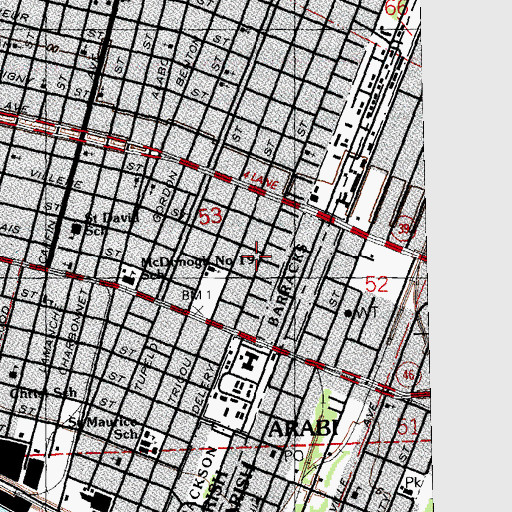
Task: Click the crosshair marker at map center
Action: pos(256,256)
